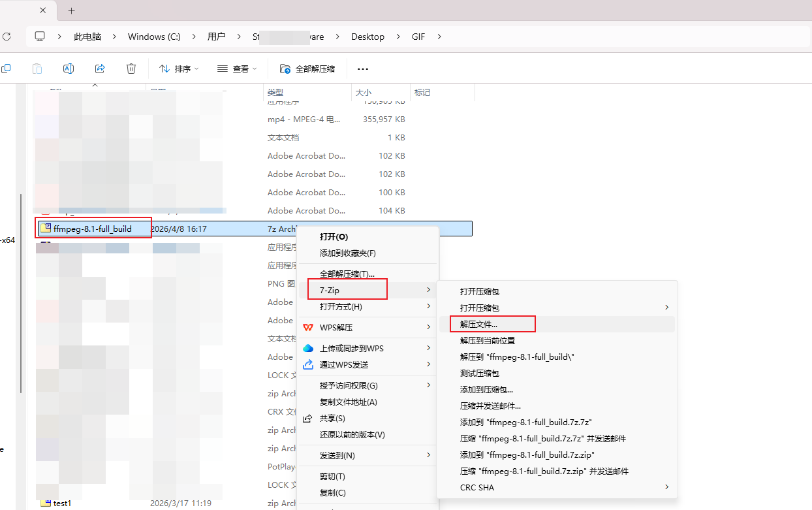Screen dimensions: 812x510
Task: Click the cloud icon for 上传或同步到WPS
Action: (308, 348)
